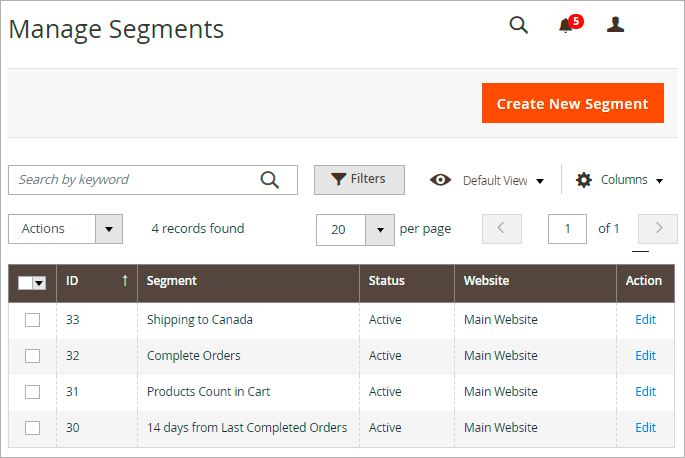Click the Search by keyword field

tap(135, 180)
